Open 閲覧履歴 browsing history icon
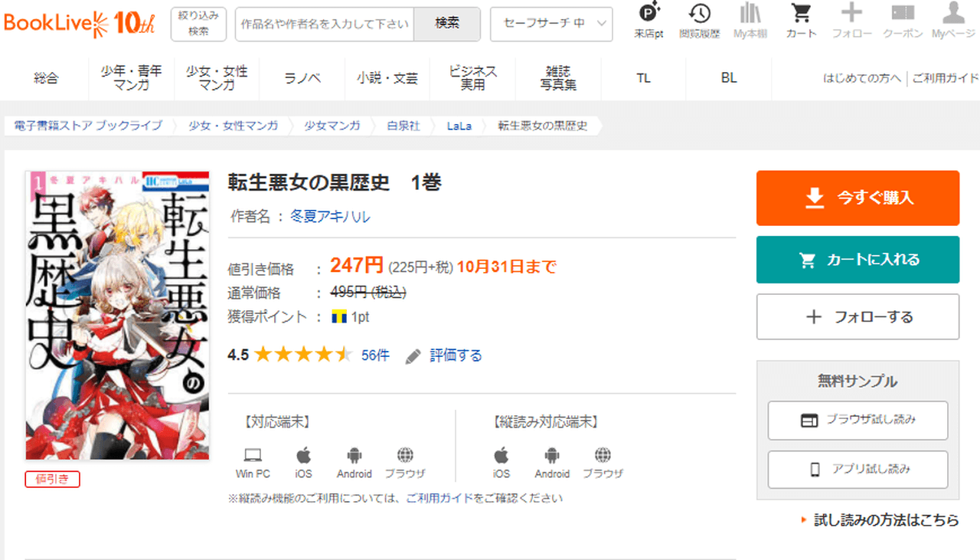The width and height of the screenshot is (980, 560). coord(699,21)
